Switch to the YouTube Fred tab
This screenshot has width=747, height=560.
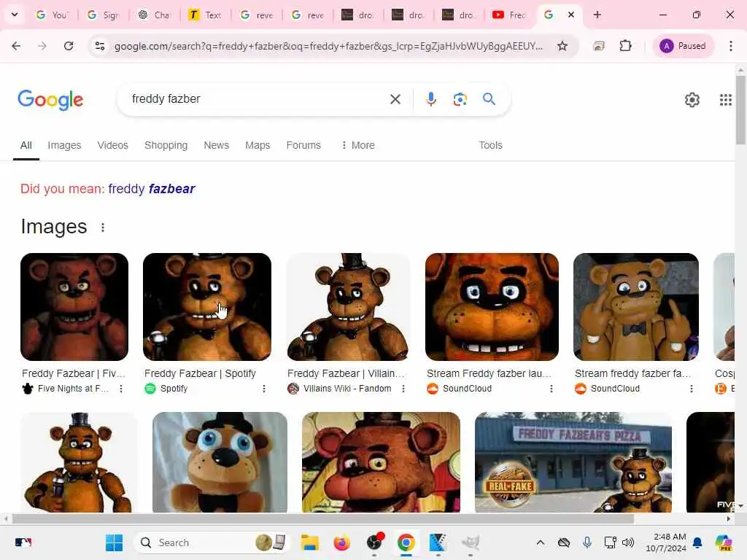pyautogui.click(x=508, y=15)
